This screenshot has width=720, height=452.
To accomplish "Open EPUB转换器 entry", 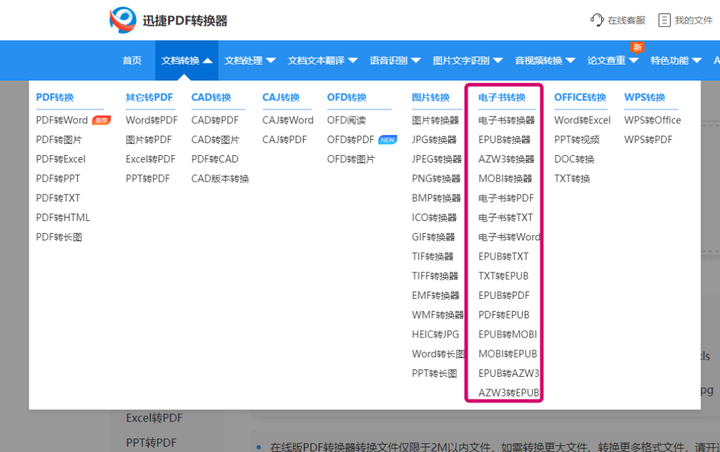I will 504,140.
